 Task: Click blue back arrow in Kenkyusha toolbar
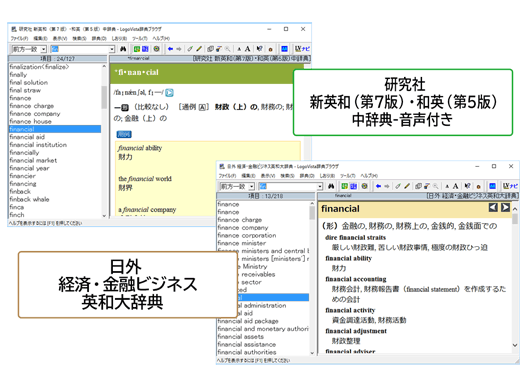(x=170, y=49)
